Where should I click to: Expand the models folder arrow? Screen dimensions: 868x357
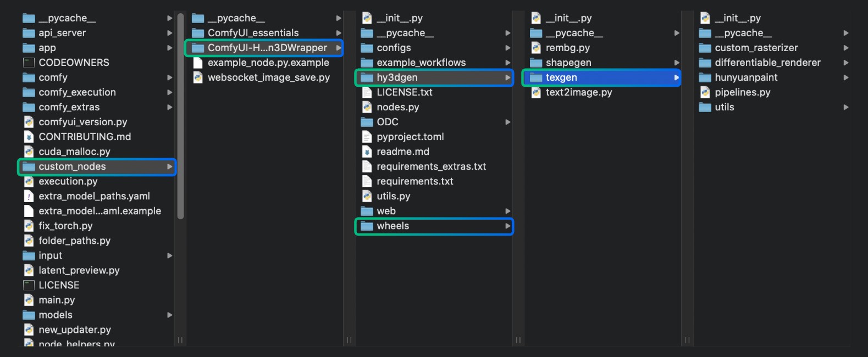pyautogui.click(x=170, y=315)
